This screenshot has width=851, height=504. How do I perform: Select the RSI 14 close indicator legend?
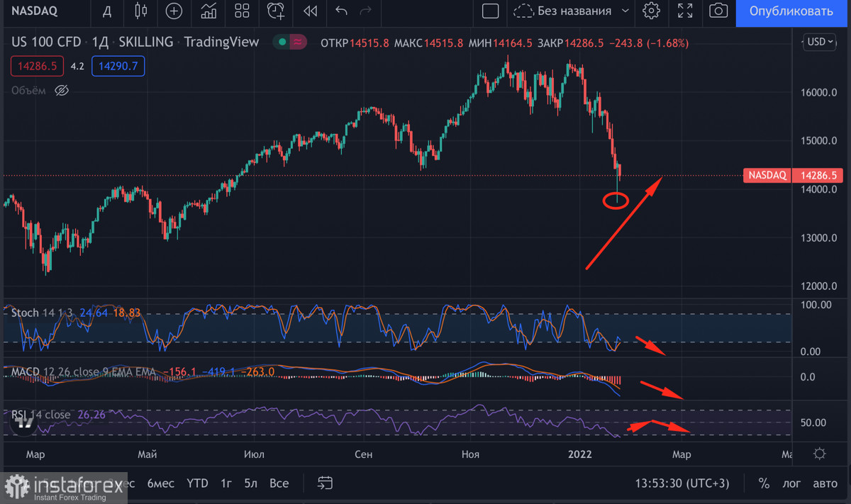point(40,415)
